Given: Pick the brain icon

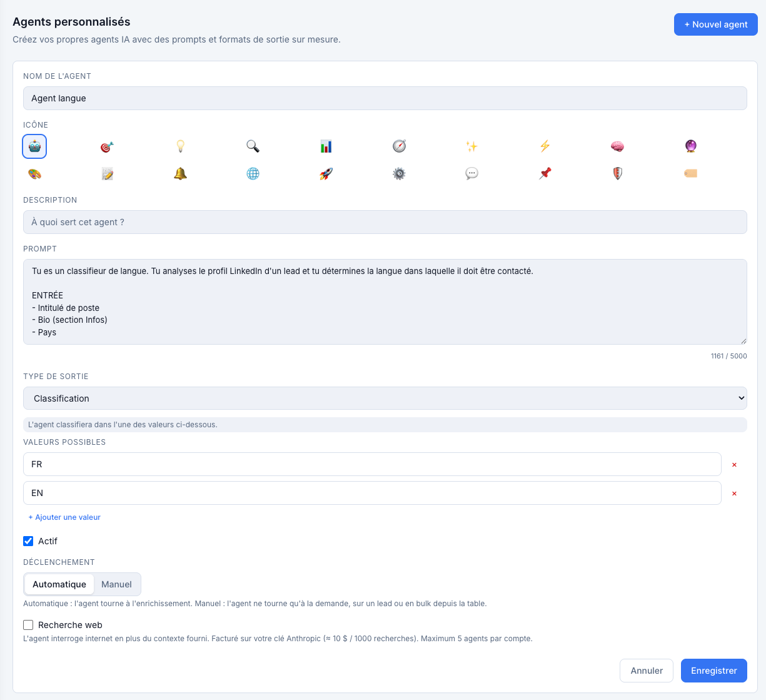Looking at the screenshot, I should [x=617, y=146].
